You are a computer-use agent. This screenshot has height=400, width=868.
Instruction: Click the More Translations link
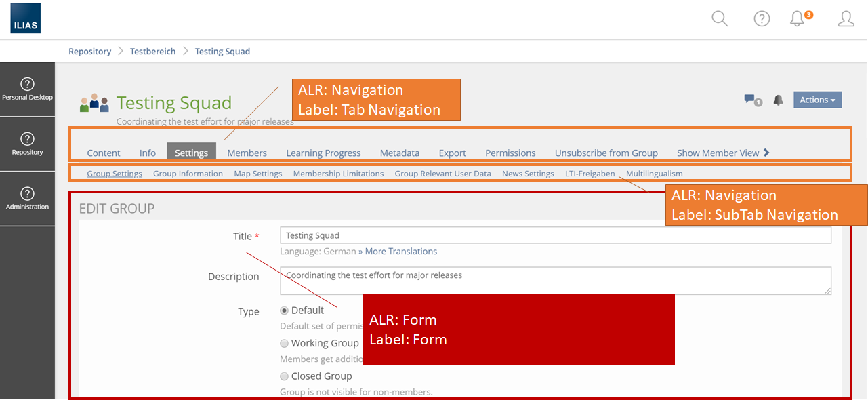tap(400, 252)
